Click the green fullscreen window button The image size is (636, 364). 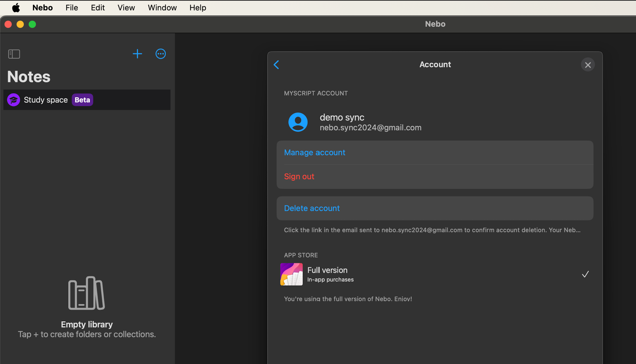click(32, 24)
